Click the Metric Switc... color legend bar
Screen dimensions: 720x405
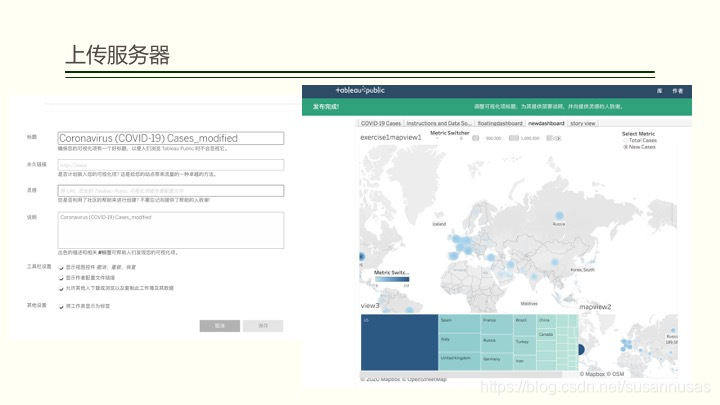coord(392,279)
